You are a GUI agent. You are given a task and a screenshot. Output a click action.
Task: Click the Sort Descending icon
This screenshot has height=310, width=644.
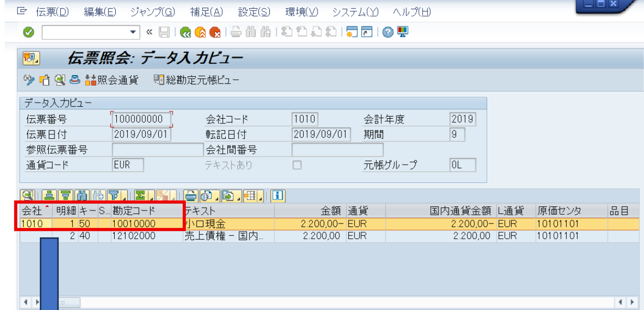[65, 195]
